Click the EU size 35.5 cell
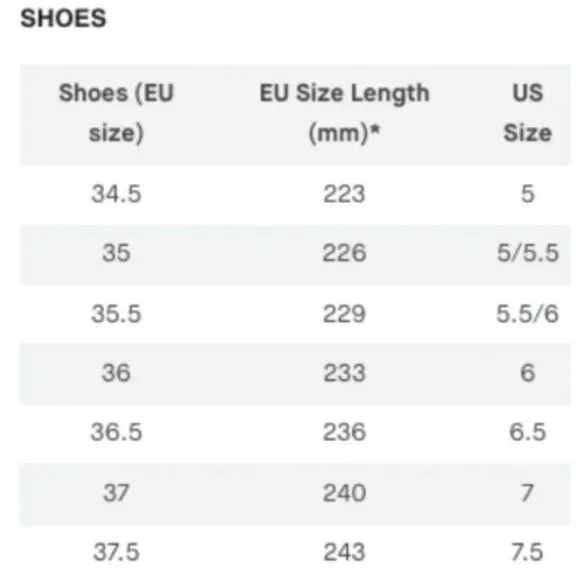The width and height of the screenshot is (580, 580). coord(116,314)
